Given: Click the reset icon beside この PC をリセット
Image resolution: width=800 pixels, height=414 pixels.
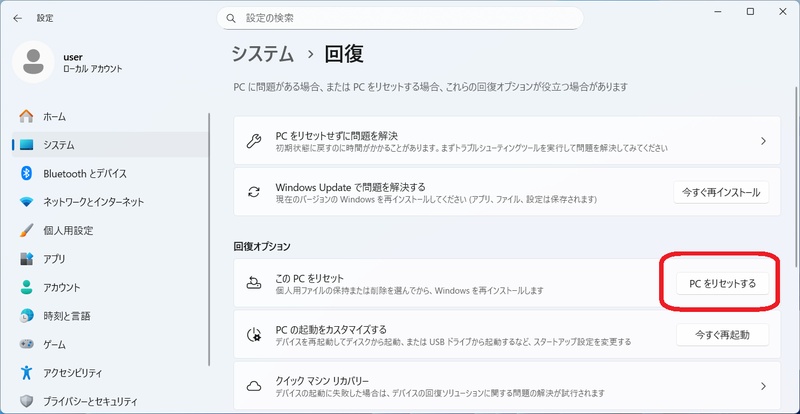Looking at the screenshot, I should (x=254, y=283).
